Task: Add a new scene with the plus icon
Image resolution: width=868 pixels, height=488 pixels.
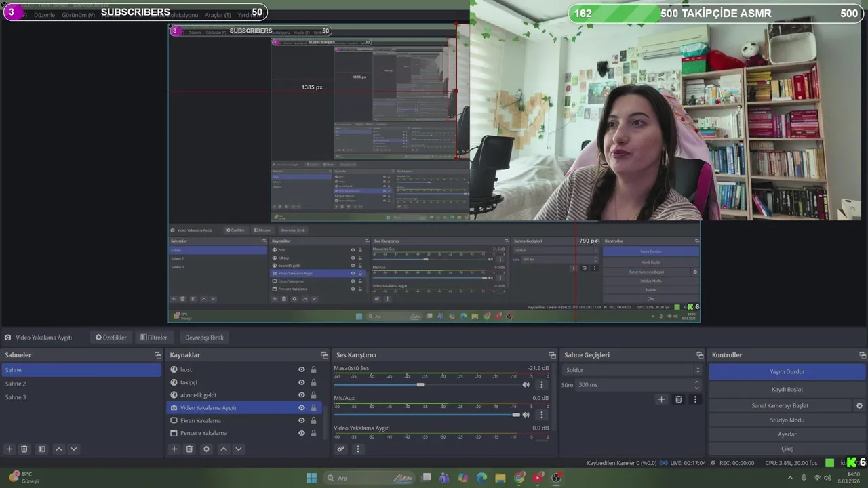Action: click(x=9, y=449)
